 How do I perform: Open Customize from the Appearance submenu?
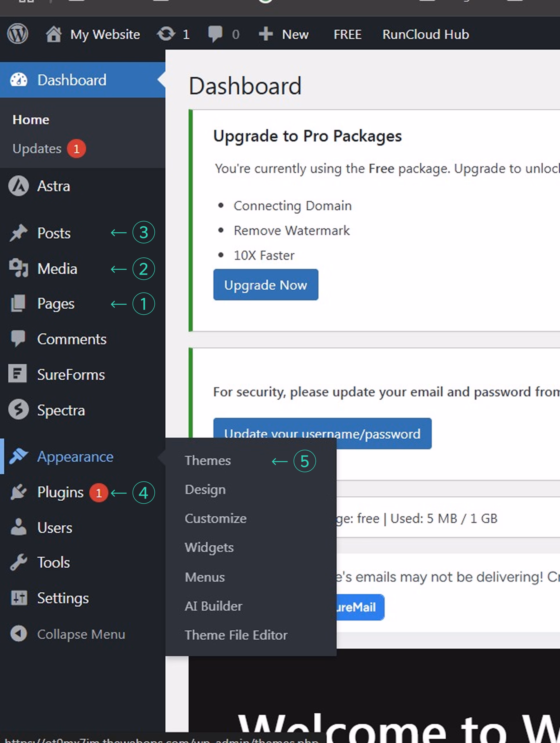pos(216,519)
